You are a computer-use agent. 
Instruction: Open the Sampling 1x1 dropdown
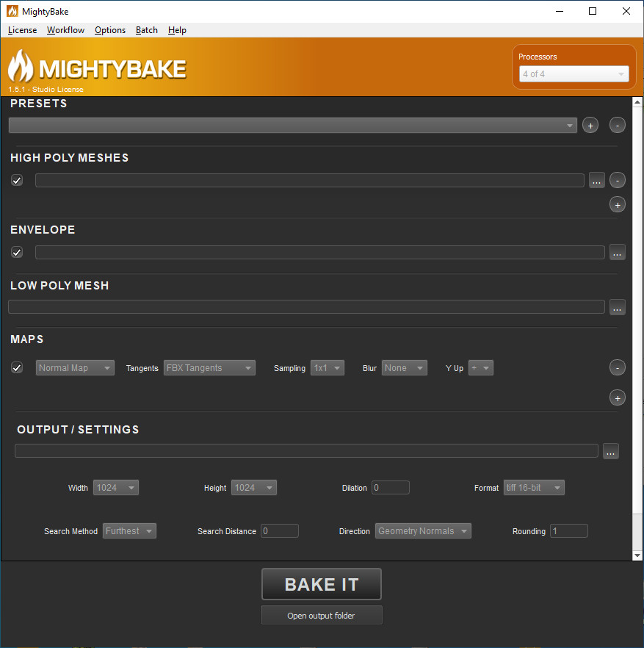(328, 368)
